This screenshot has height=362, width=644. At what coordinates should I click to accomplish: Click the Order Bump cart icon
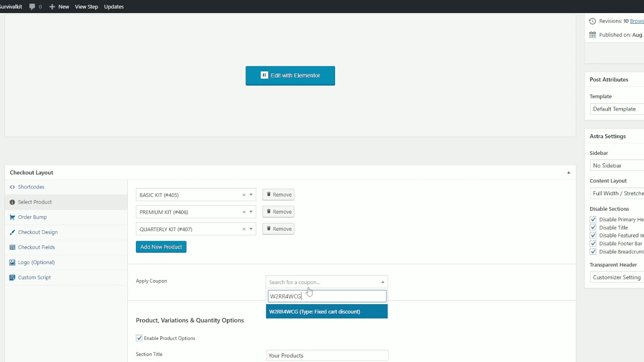click(x=13, y=217)
